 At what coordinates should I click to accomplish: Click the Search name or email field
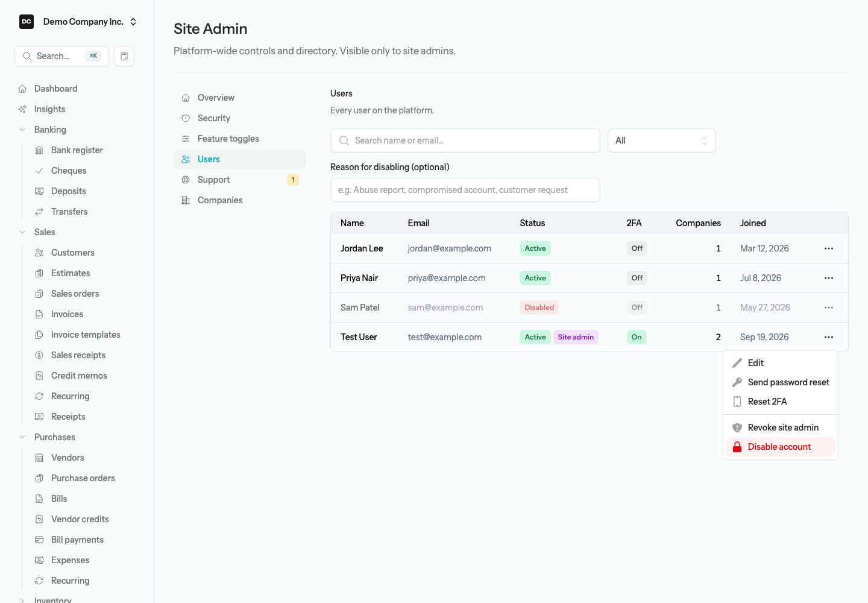(465, 140)
